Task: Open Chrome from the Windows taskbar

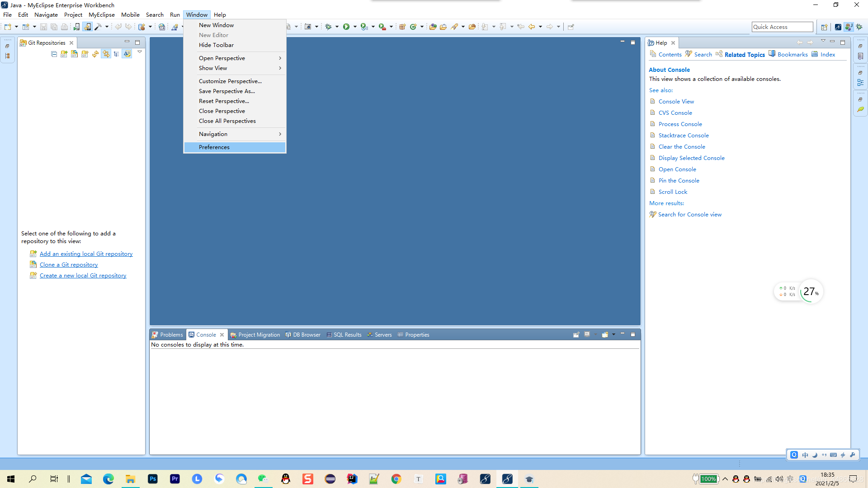Action: tap(396, 479)
